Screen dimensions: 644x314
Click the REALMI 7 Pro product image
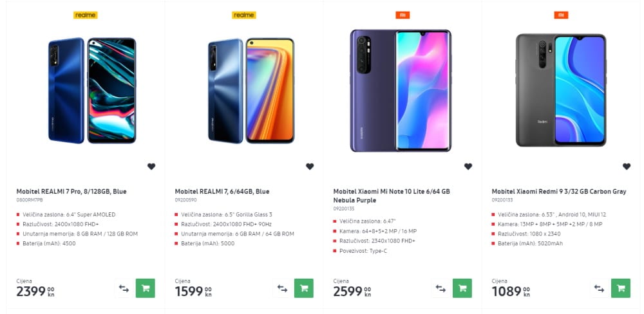pos(92,90)
